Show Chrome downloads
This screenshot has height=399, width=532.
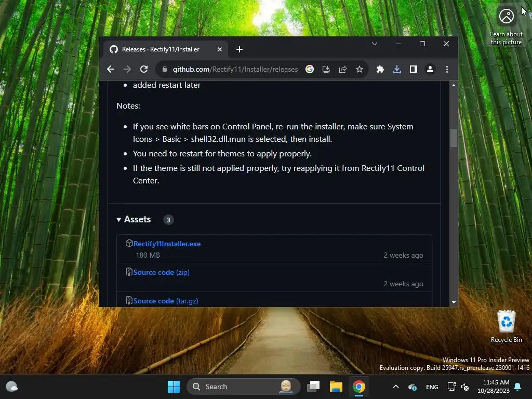coord(396,69)
